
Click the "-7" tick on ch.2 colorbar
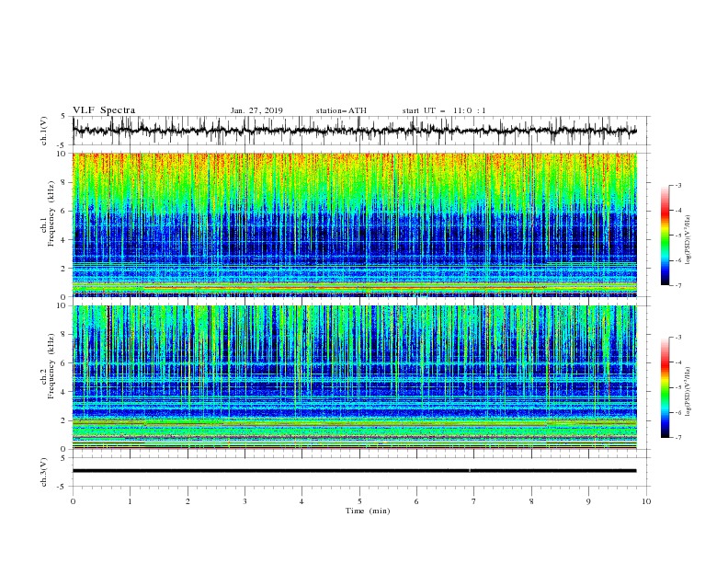[x=677, y=438]
